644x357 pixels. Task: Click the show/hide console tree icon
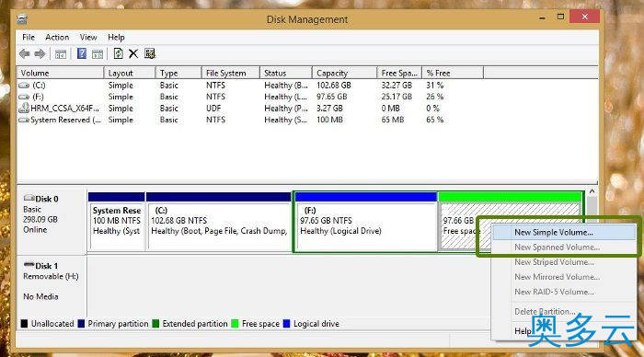(x=61, y=53)
